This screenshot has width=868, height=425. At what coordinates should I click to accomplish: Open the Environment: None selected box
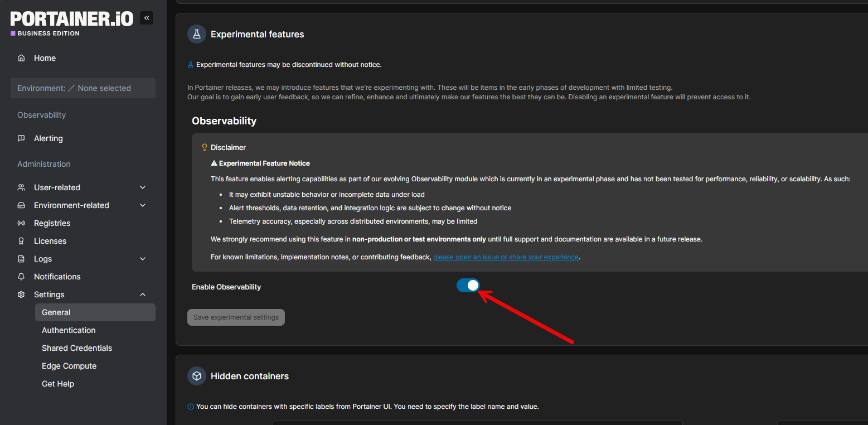83,88
